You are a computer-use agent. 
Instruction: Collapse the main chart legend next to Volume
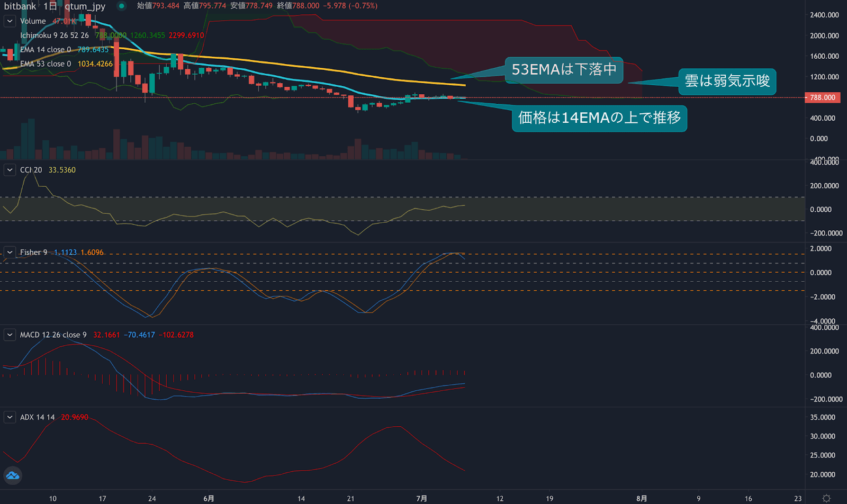(x=10, y=21)
